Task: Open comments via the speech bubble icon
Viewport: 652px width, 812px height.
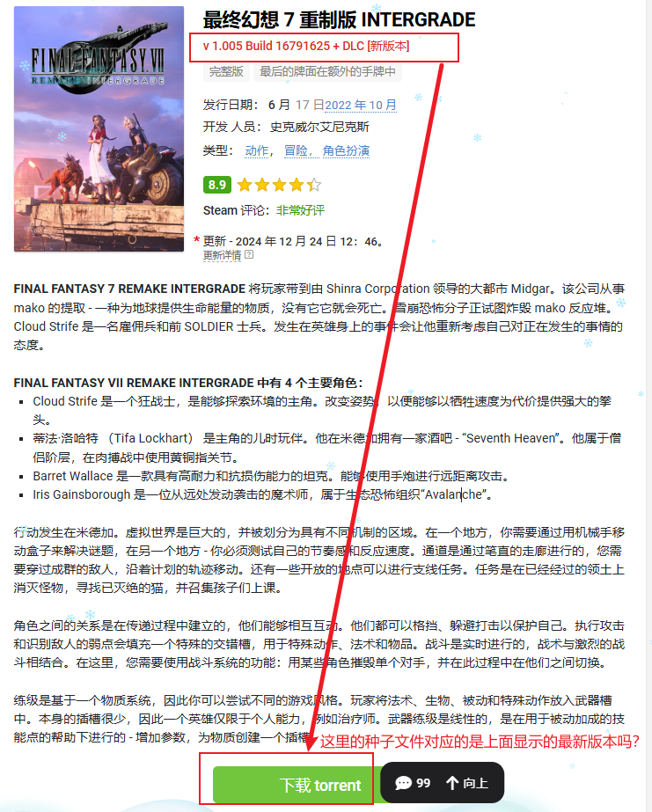Action: [403, 783]
